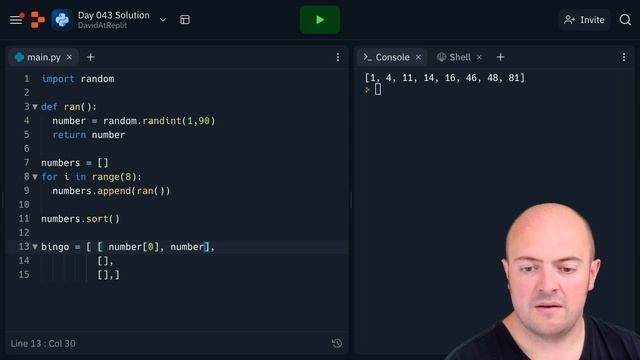The height and width of the screenshot is (360, 640).
Task: Open the hamburger sidebar menu
Action: 16,20
